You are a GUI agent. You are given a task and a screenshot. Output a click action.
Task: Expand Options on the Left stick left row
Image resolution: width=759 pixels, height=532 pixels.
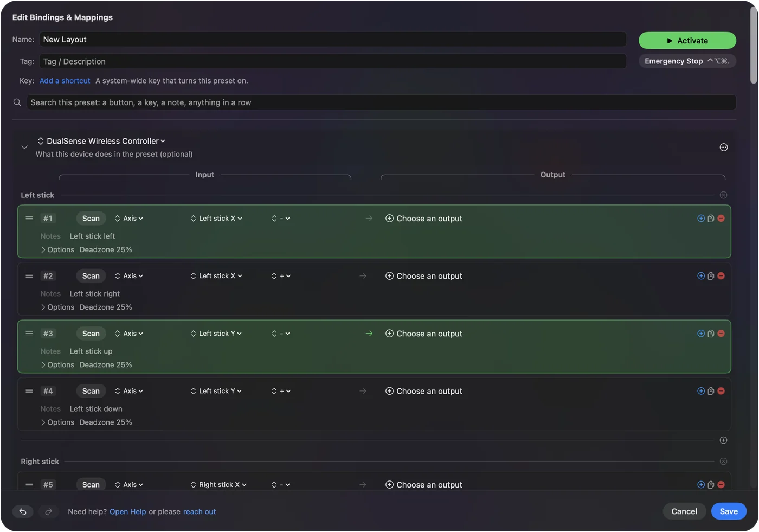tap(57, 250)
